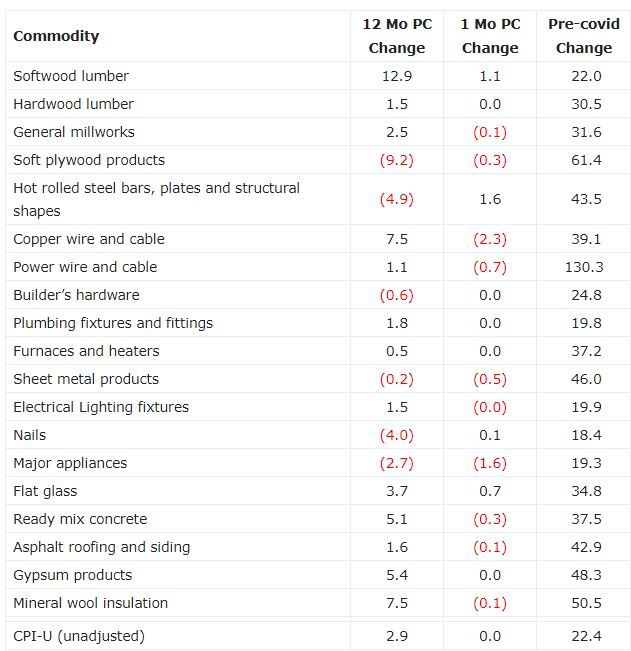Screen dimensions: 631x651
Task: Click the Sheet metal products cell
Action: click(86, 379)
